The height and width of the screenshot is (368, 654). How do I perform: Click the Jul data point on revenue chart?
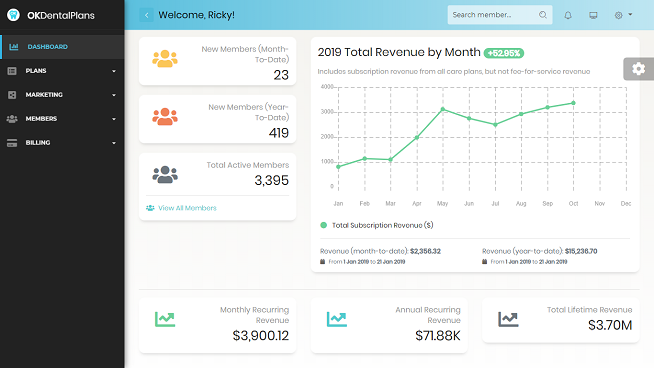(495, 125)
